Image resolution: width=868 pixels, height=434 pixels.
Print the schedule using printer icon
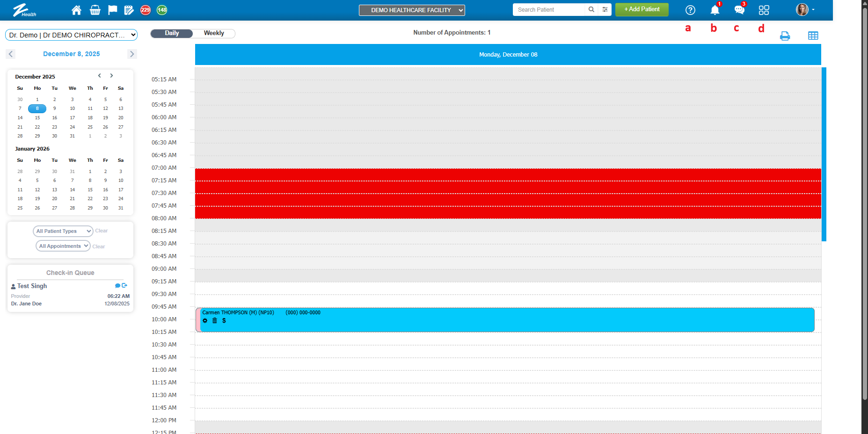tap(785, 36)
